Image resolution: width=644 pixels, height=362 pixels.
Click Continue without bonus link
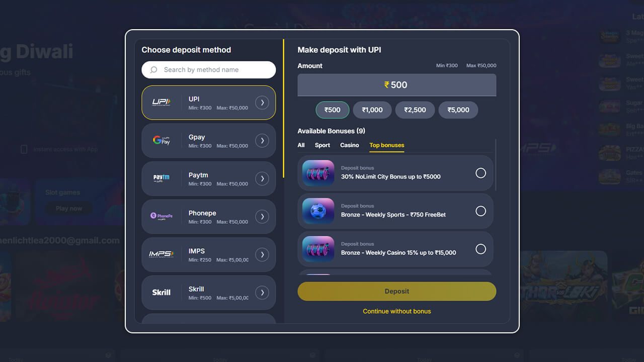(397, 311)
